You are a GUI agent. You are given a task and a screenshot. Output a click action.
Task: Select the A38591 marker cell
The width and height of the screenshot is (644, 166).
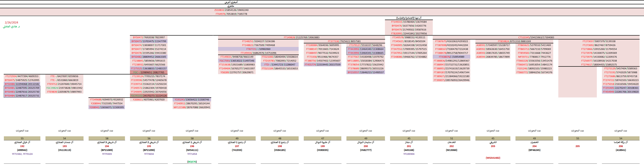pos(493,45)
